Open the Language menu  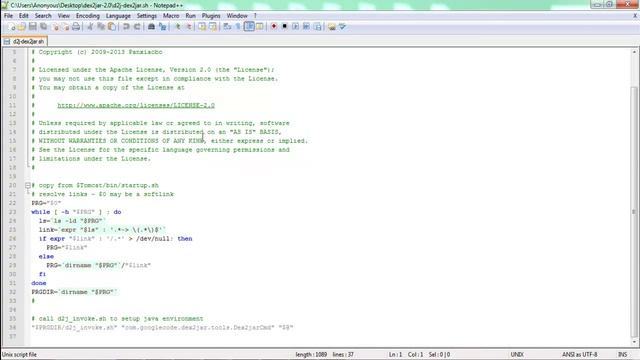pyautogui.click(x=118, y=16)
